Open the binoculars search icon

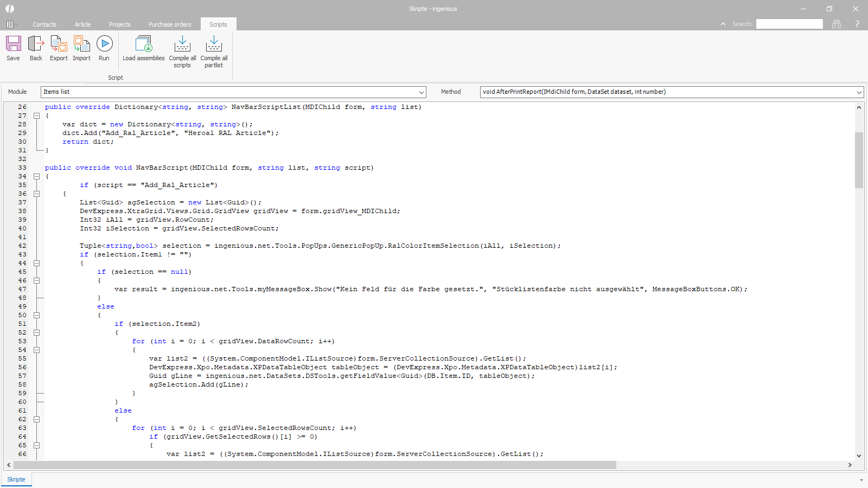pyautogui.click(x=837, y=24)
